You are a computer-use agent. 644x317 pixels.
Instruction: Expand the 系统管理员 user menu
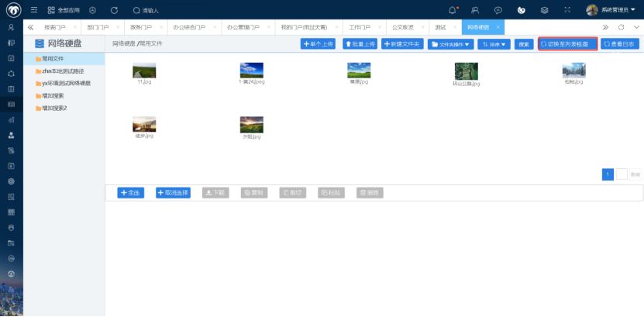(x=611, y=10)
